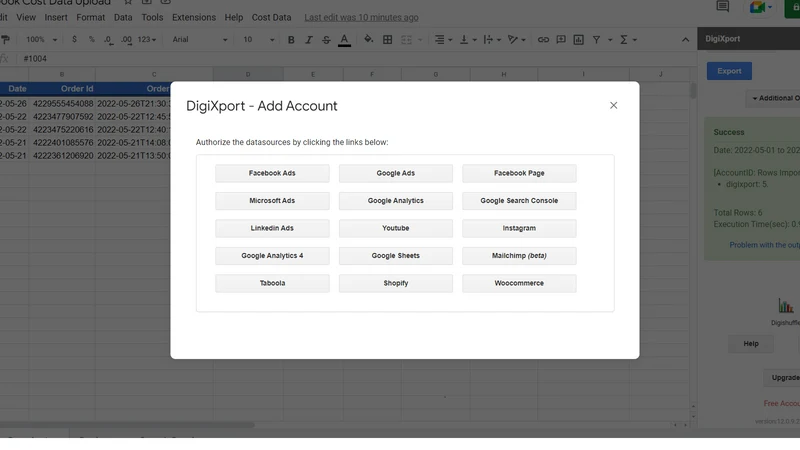Open the text color picker
This screenshot has width=800, height=450.
click(x=344, y=40)
